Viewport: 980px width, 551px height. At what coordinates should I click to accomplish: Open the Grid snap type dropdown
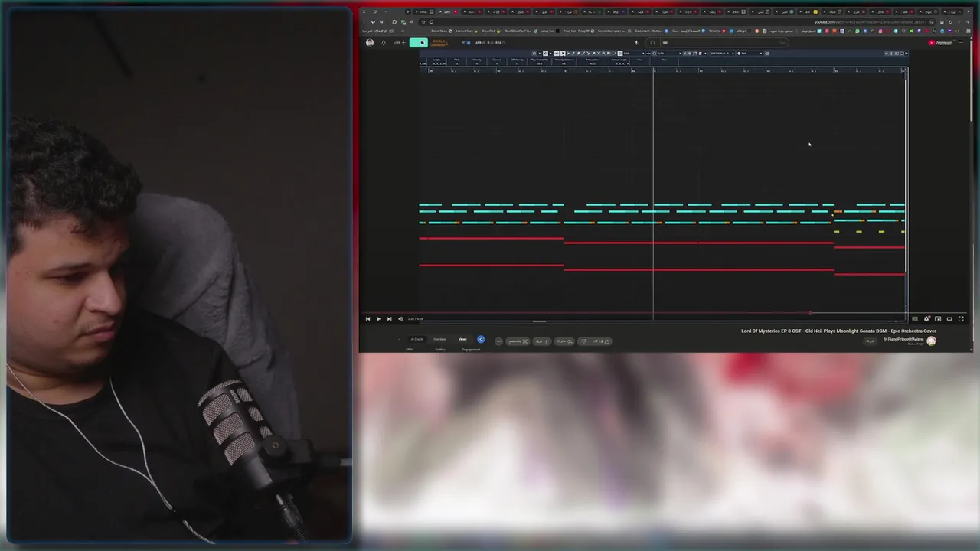pyautogui.click(x=632, y=54)
